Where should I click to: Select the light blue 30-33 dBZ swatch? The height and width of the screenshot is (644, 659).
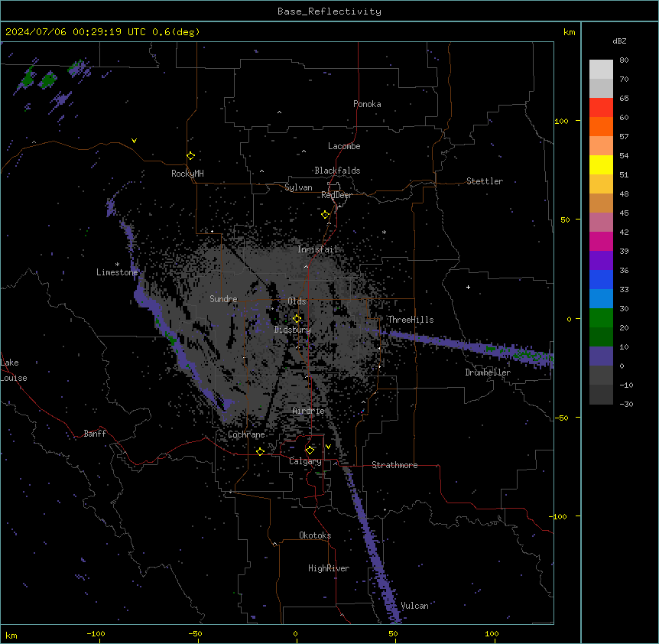[601, 299]
